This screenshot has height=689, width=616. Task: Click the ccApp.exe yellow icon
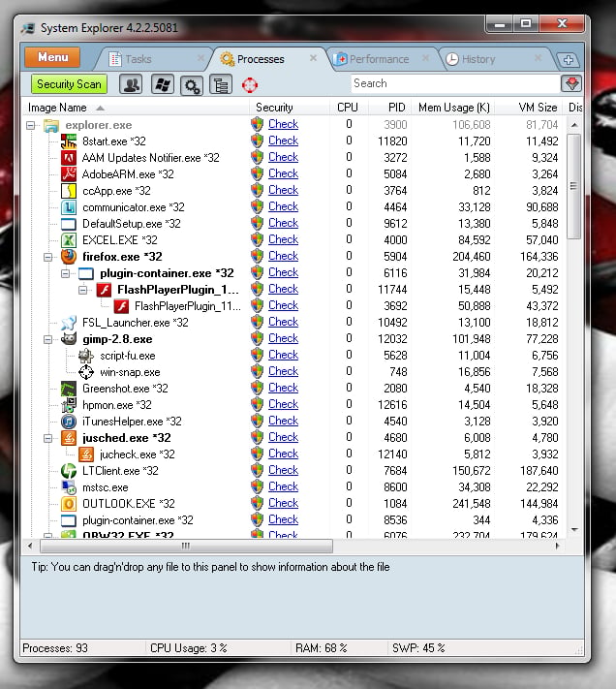point(69,191)
